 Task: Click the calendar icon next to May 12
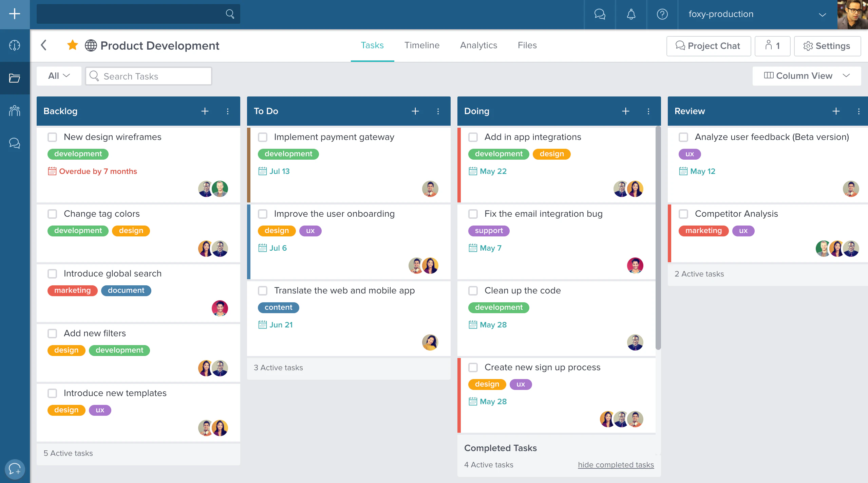tap(683, 171)
